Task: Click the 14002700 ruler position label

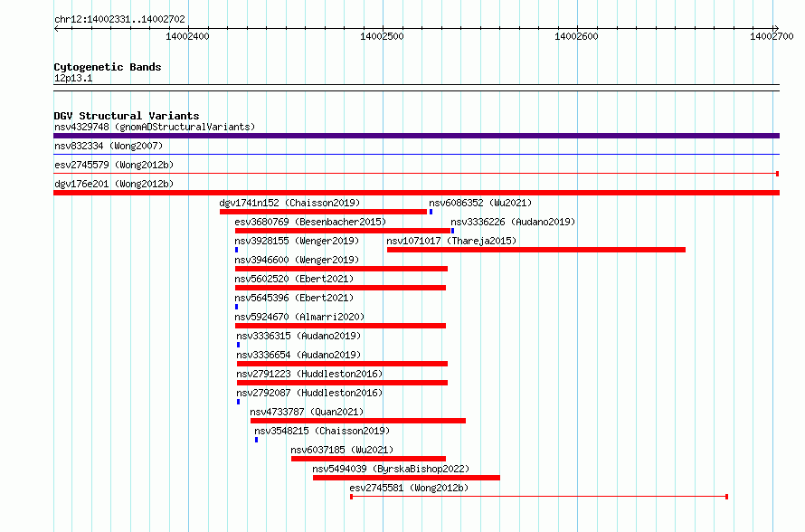Action: [x=772, y=36]
